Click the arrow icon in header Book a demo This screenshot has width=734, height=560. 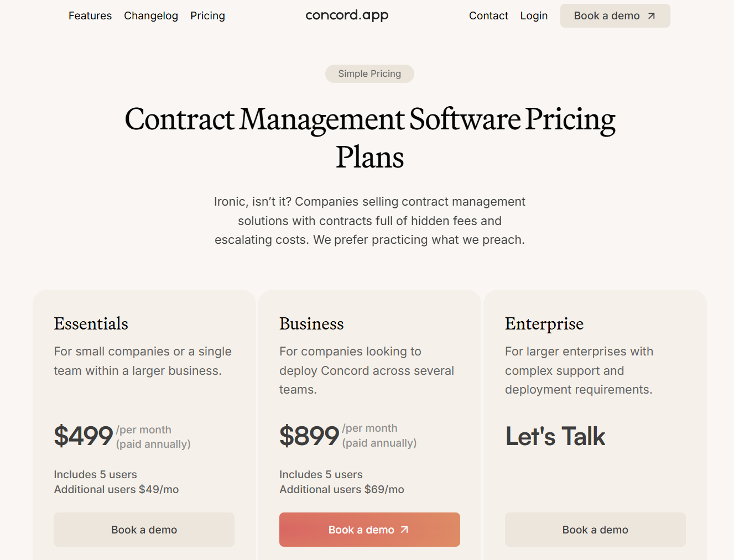(650, 15)
